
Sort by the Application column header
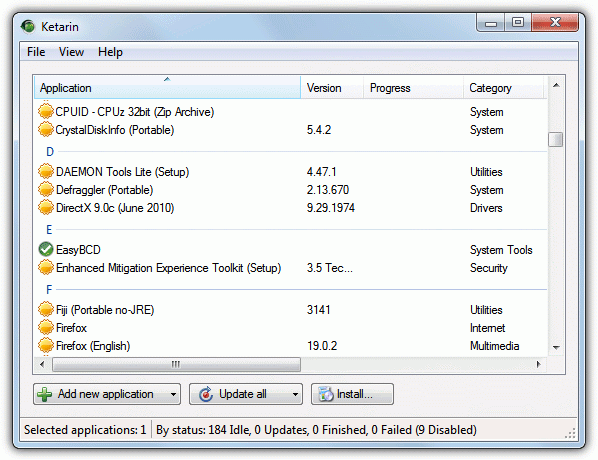click(167, 88)
